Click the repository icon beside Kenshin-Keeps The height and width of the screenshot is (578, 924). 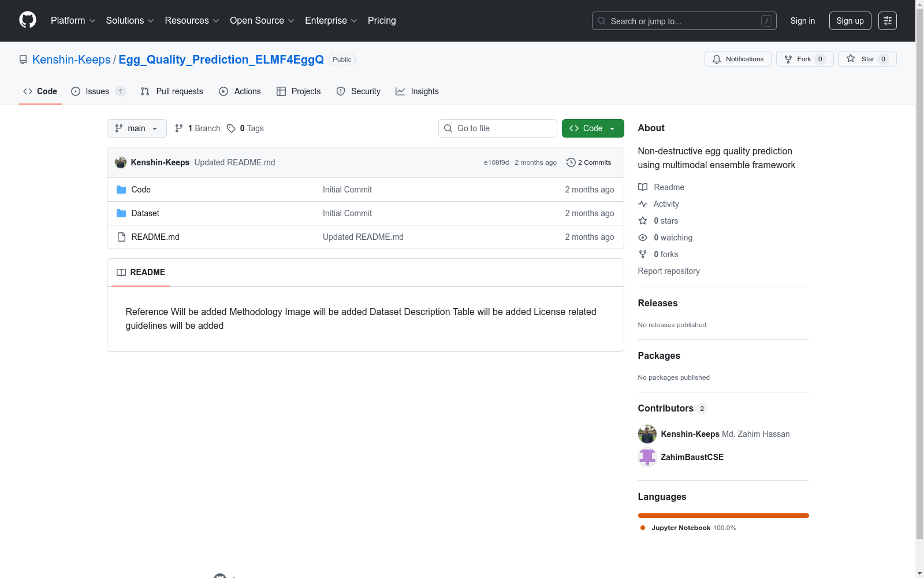point(23,60)
